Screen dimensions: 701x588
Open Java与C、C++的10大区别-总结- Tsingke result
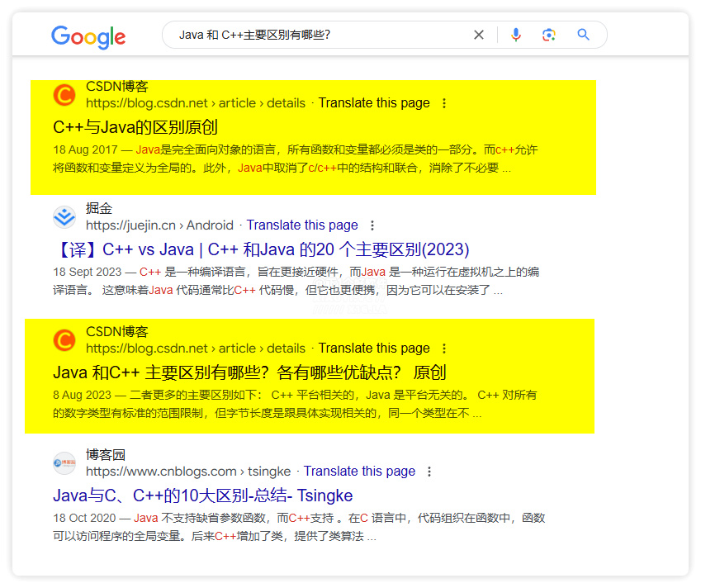(x=202, y=496)
